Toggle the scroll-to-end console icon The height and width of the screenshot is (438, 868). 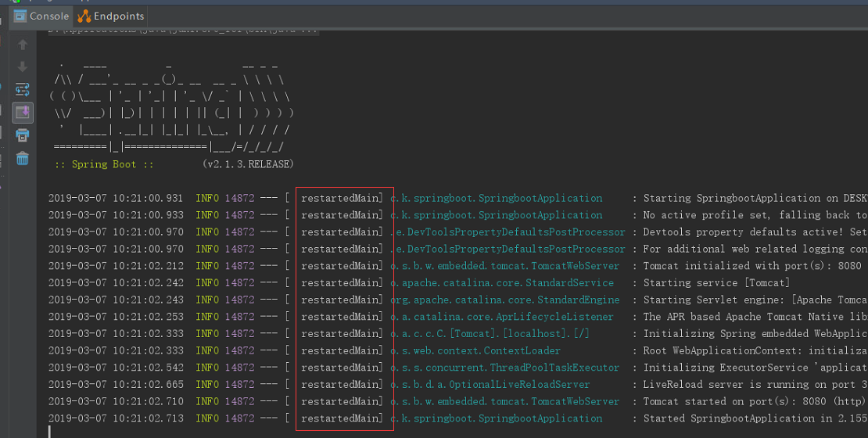click(x=23, y=113)
